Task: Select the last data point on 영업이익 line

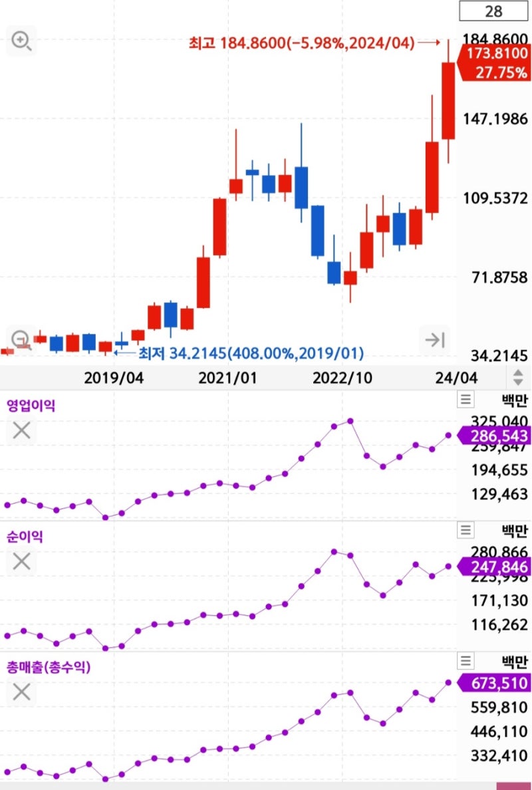Action: pyautogui.click(x=448, y=436)
